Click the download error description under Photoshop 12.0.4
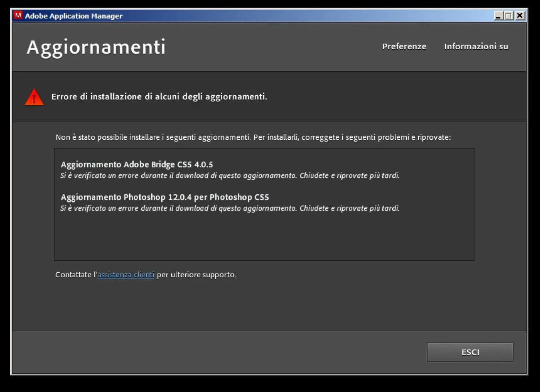The image size is (540, 392). pos(230,208)
